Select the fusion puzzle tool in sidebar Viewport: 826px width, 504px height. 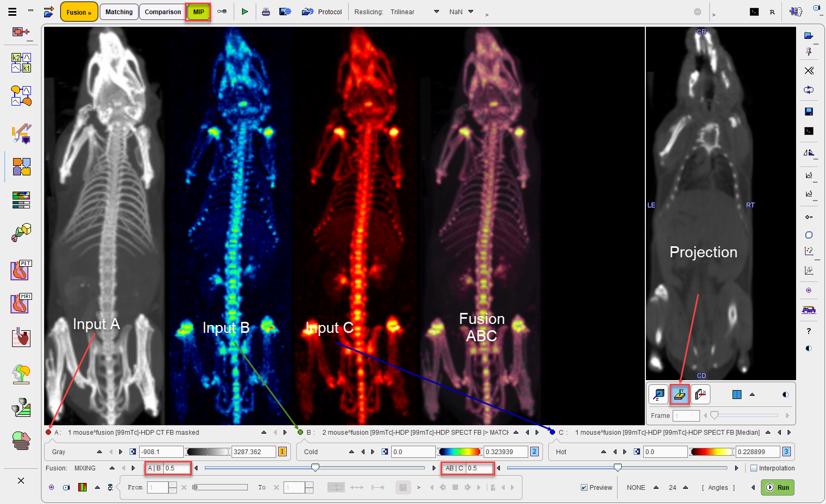point(22,167)
